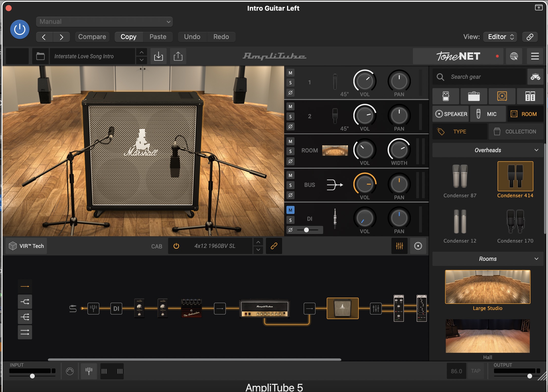Collapse the Rooms section

click(536, 259)
